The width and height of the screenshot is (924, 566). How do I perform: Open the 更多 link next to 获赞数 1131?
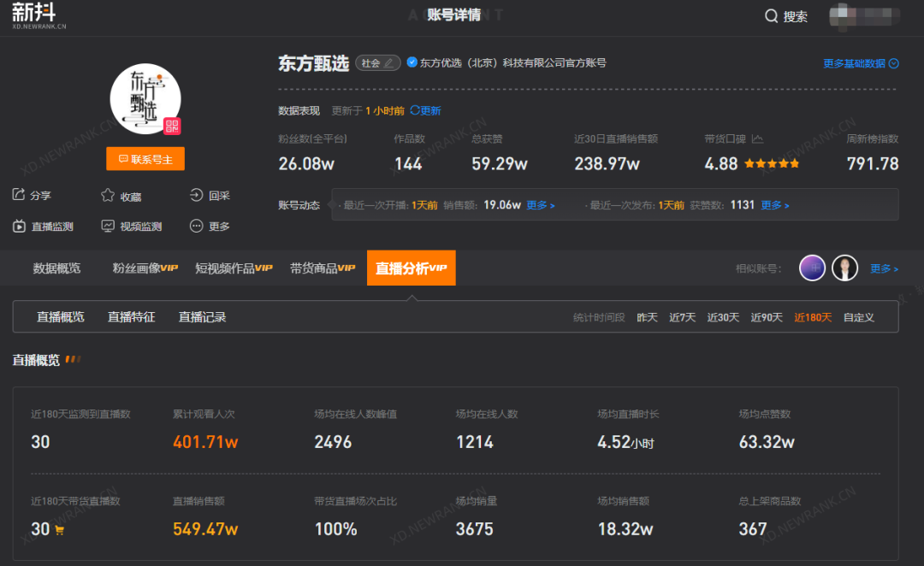coord(774,205)
